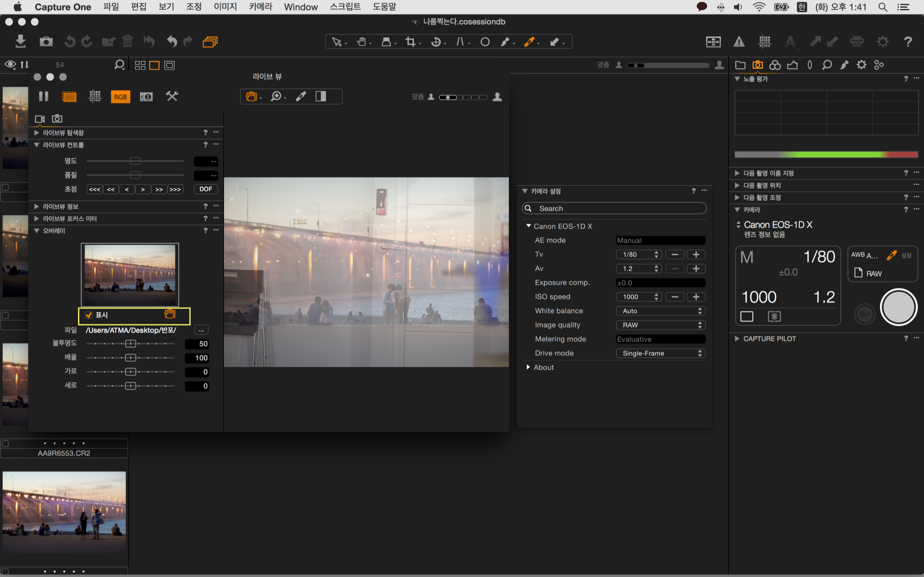Open the 조정 menu in menu bar
The height and width of the screenshot is (577, 924).
194,7
